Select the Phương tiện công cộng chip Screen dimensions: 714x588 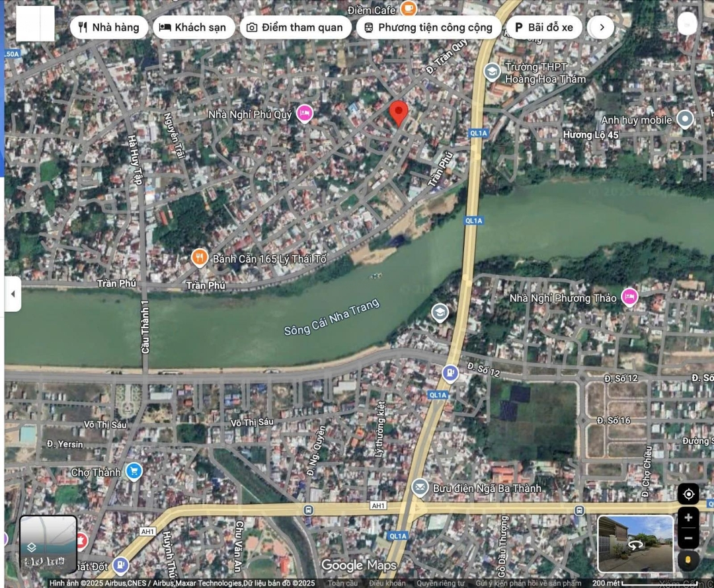tap(428, 28)
